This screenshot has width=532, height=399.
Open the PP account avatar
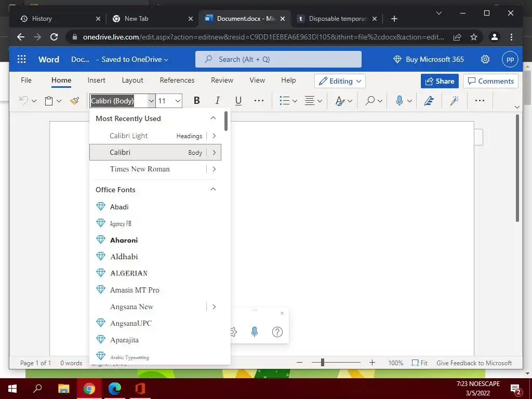pos(510,59)
